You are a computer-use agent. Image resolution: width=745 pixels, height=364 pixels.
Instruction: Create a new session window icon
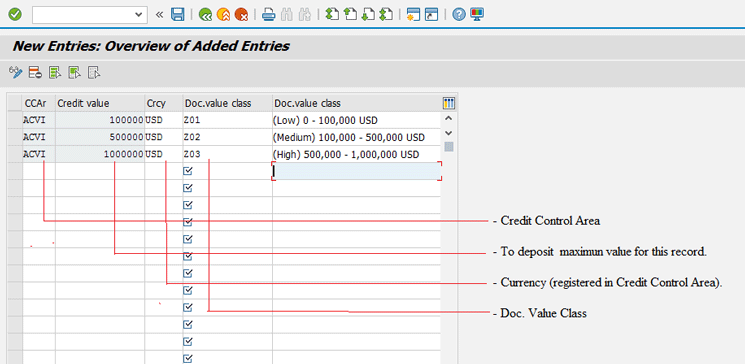[x=413, y=15]
